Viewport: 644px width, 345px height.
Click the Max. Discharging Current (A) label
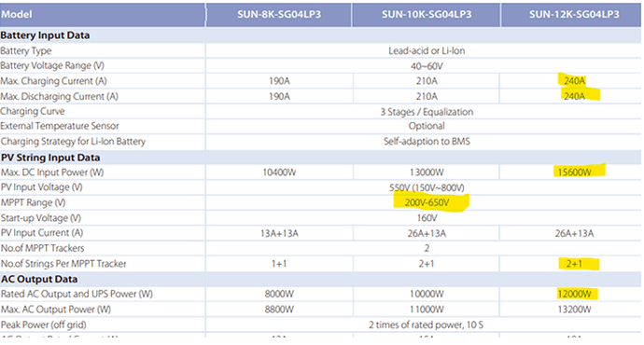[59, 96]
